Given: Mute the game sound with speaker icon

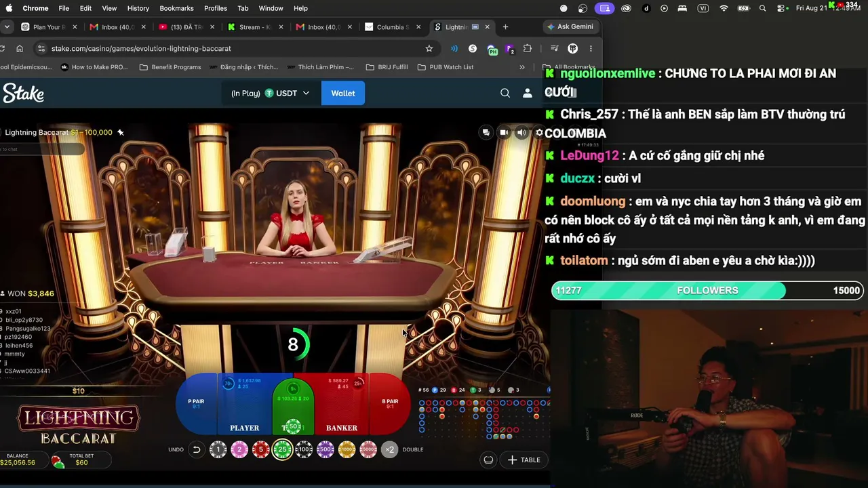Looking at the screenshot, I should 521,132.
